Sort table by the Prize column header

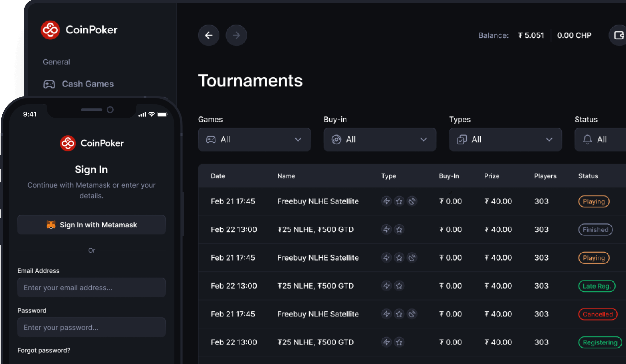click(492, 176)
